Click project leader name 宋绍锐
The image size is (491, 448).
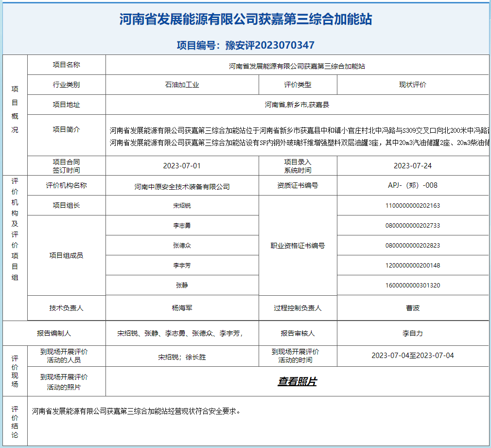pyautogui.click(x=182, y=206)
